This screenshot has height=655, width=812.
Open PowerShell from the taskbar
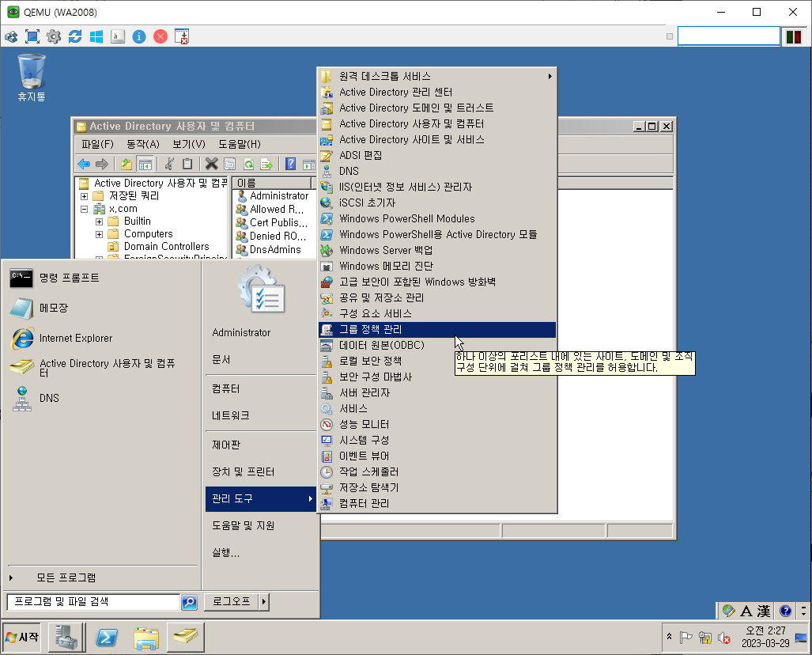[x=107, y=638]
